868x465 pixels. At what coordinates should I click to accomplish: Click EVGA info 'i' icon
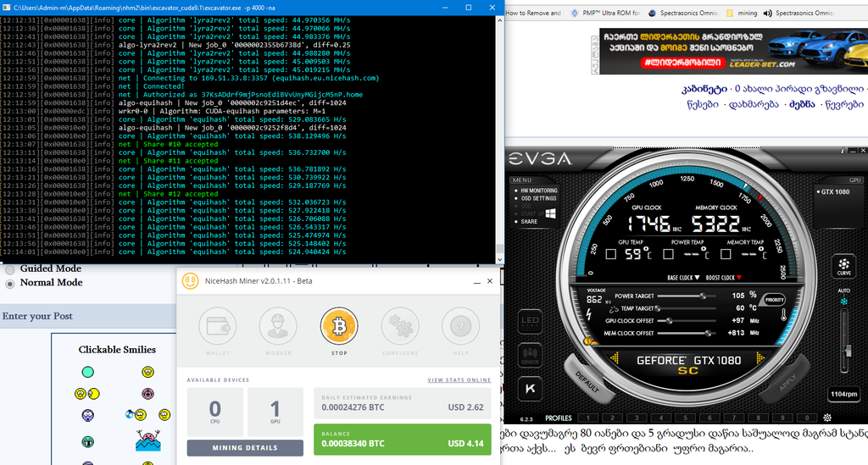(x=843, y=151)
